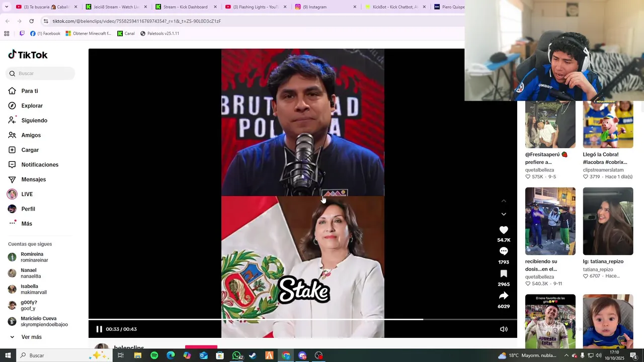Click the browser back arrow

pos(7,21)
